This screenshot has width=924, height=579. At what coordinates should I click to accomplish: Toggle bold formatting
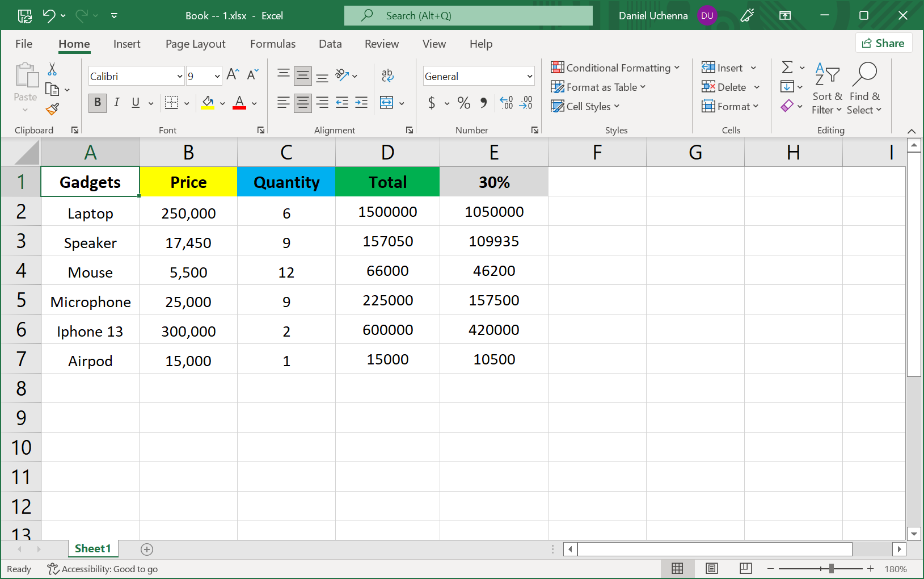click(97, 103)
